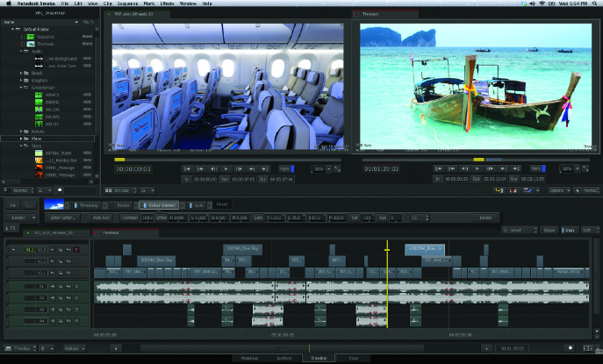
Task: Click the Delete button in effects bar
Action: (485, 218)
